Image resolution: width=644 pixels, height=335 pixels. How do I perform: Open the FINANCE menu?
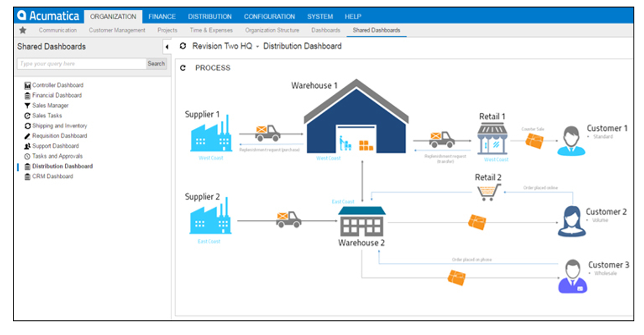click(162, 16)
